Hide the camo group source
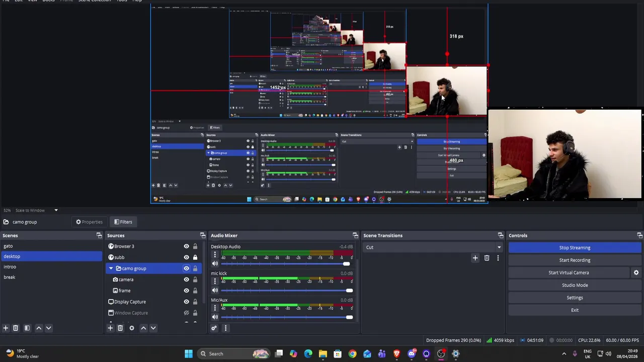The width and height of the screenshot is (644, 362). [186, 268]
